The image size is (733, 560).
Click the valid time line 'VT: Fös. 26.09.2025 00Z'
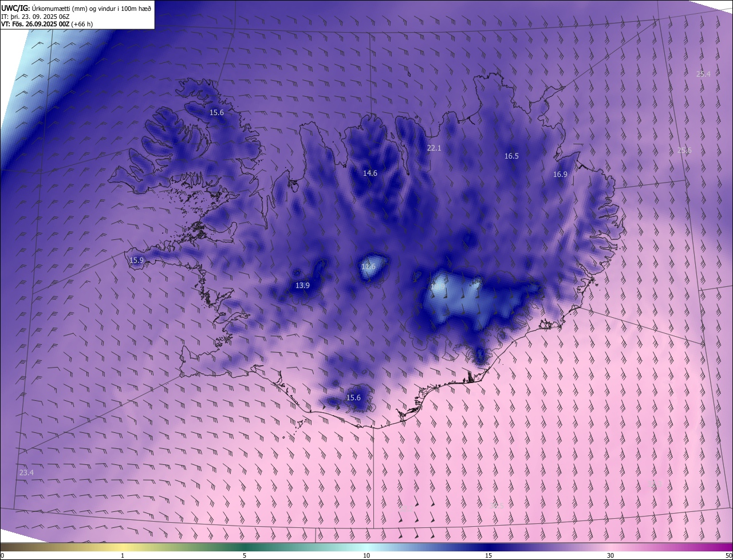point(34,24)
